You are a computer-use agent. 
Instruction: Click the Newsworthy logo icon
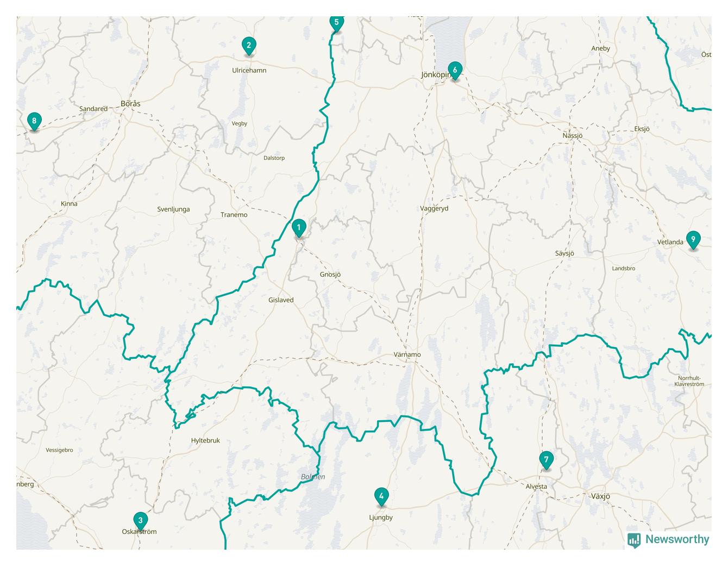pos(634,540)
